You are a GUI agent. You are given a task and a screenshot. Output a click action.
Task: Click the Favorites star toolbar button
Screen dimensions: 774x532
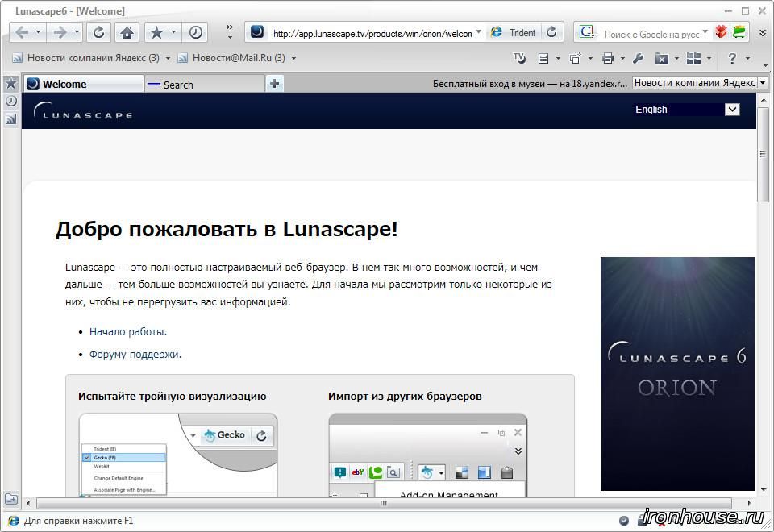(x=156, y=32)
